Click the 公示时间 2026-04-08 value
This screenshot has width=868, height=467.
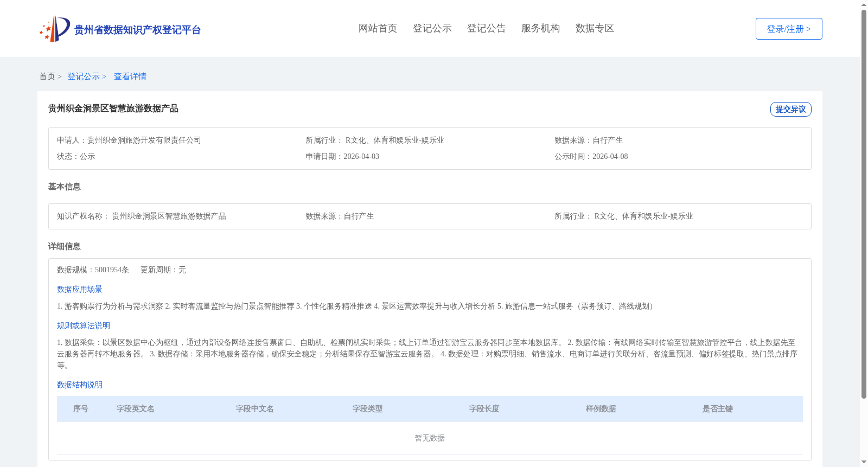[610, 156]
